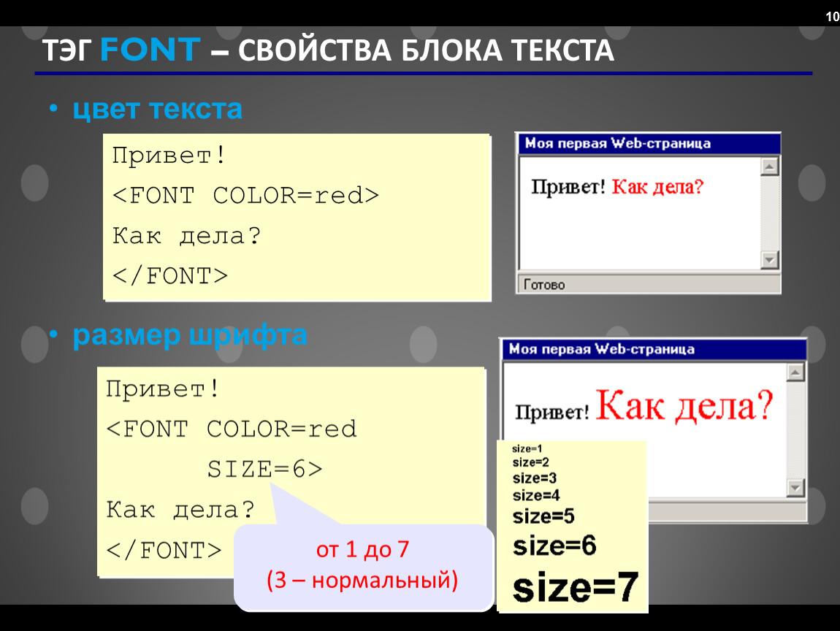Viewport: 840px width, 631px height.
Task: Click the 'size=5' sample text
Action: pos(543,516)
